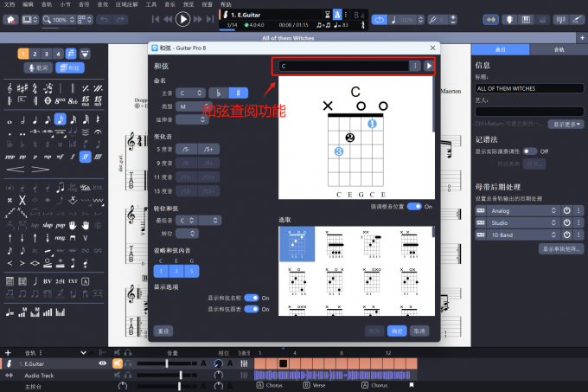
Task: Expand the tracks panel chevron
Action: pos(83,352)
